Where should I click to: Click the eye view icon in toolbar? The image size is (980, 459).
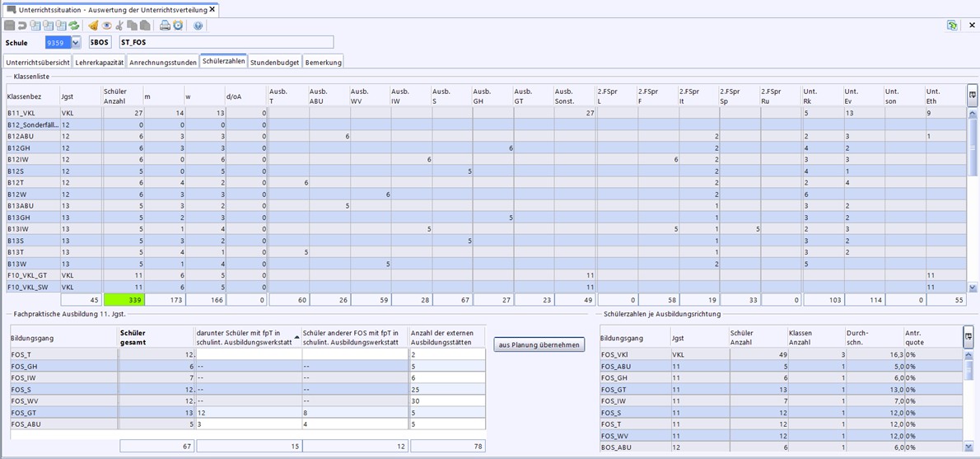[106, 26]
